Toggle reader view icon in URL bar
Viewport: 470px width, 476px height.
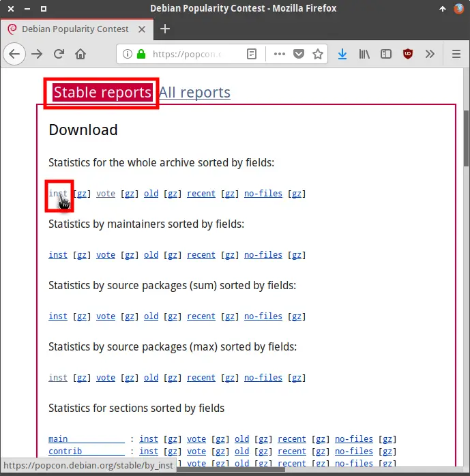252,55
